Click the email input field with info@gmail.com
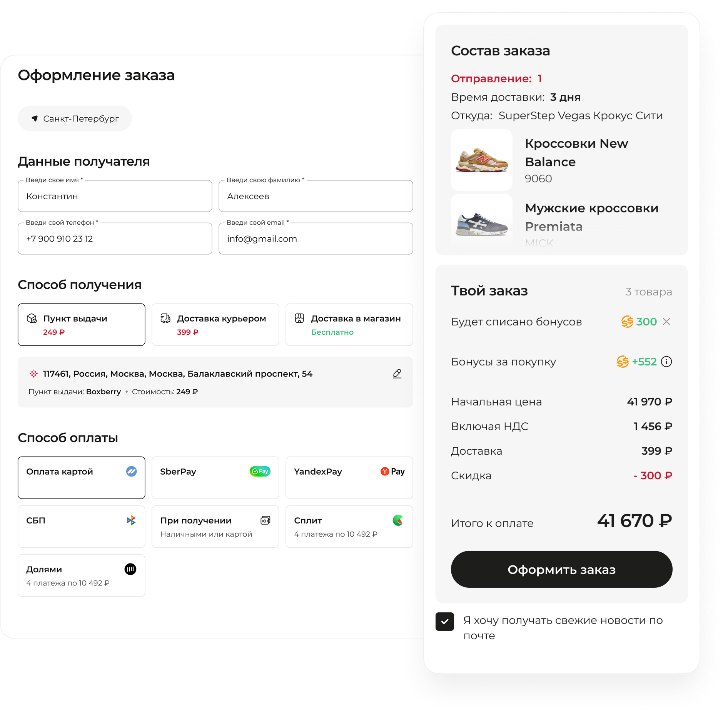Image resolution: width=728 pixels, height=717 pixels. coord(316,239)
